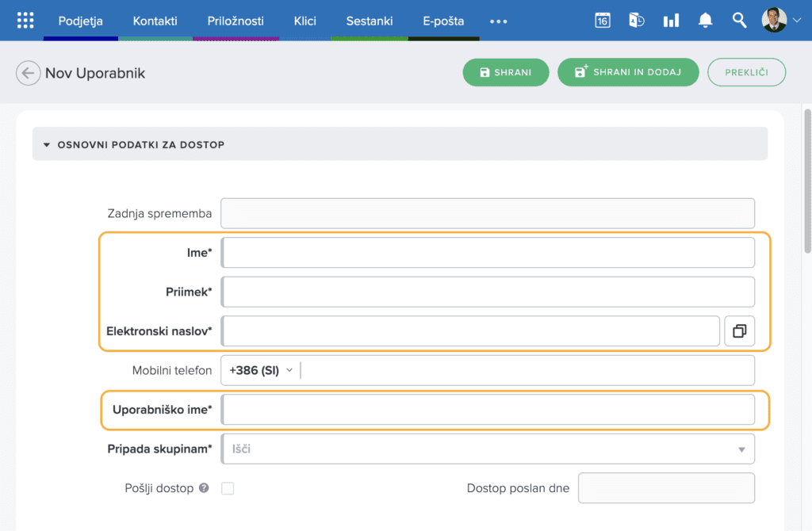Focus the Uporabniško ime input field

[488, 410]
